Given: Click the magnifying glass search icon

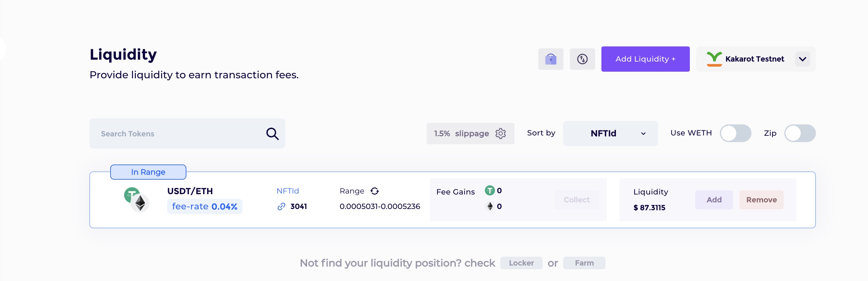Looking at the screenshot, I should [x=272, y=134].
